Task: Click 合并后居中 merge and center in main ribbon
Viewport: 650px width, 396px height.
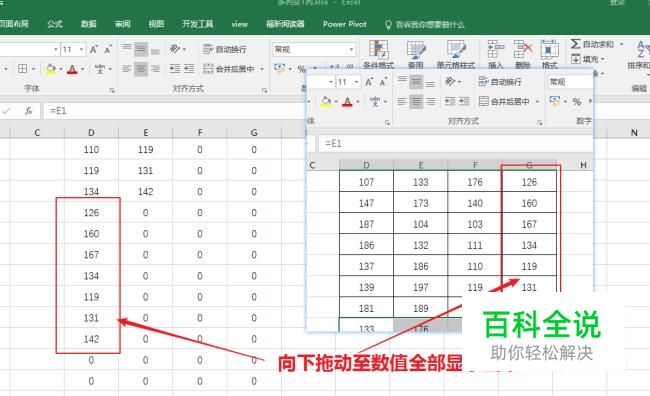Action: (229, 69)
